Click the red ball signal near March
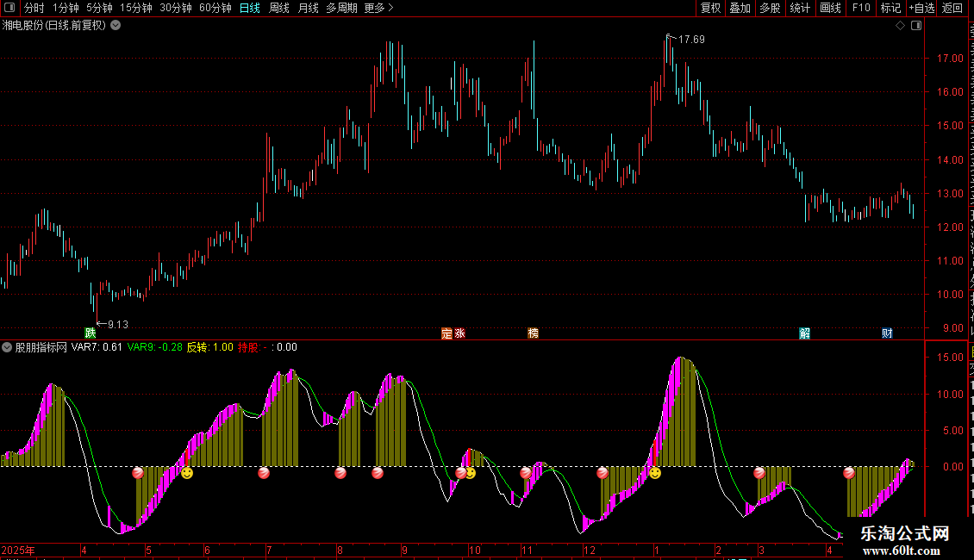974x560 pixels. (x=759, y=473)
